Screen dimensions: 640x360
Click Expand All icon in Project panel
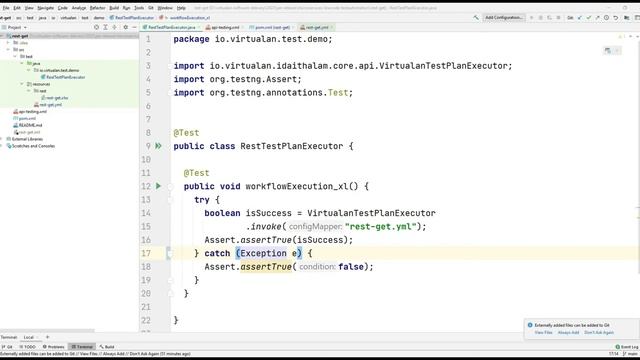[x=105, y=27]
